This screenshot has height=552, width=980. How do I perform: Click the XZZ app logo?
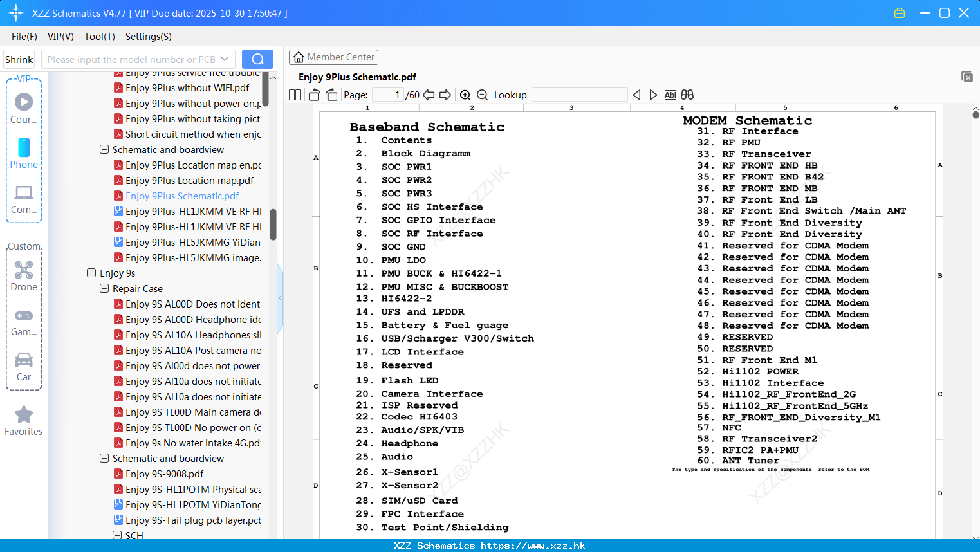coord(16,13)
